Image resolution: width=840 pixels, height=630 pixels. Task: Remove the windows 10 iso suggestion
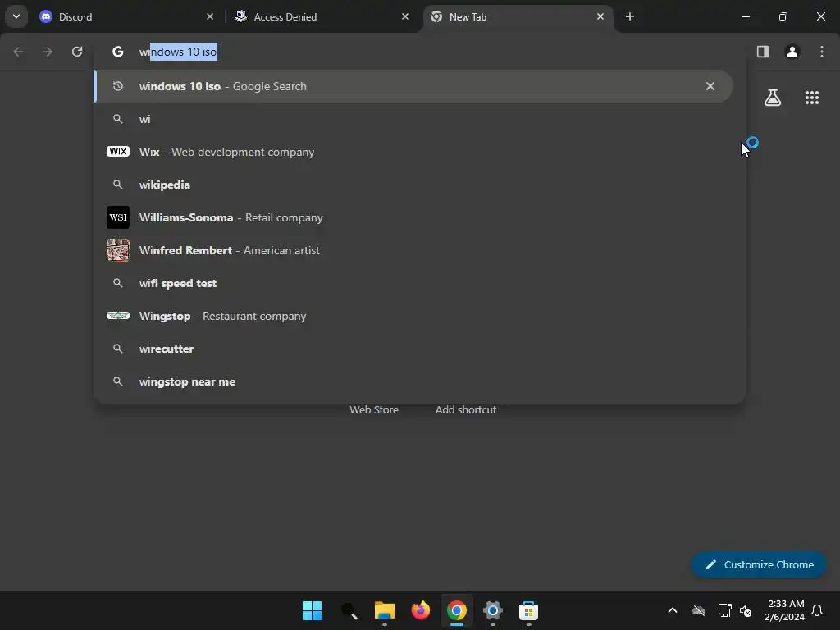click(x=710, y=86)
